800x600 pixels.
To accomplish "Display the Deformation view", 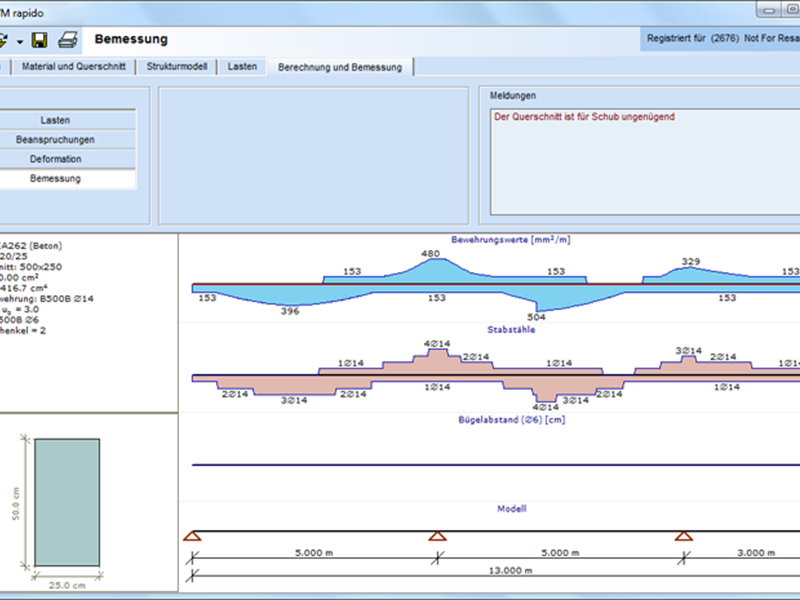I will pos(68,159).
